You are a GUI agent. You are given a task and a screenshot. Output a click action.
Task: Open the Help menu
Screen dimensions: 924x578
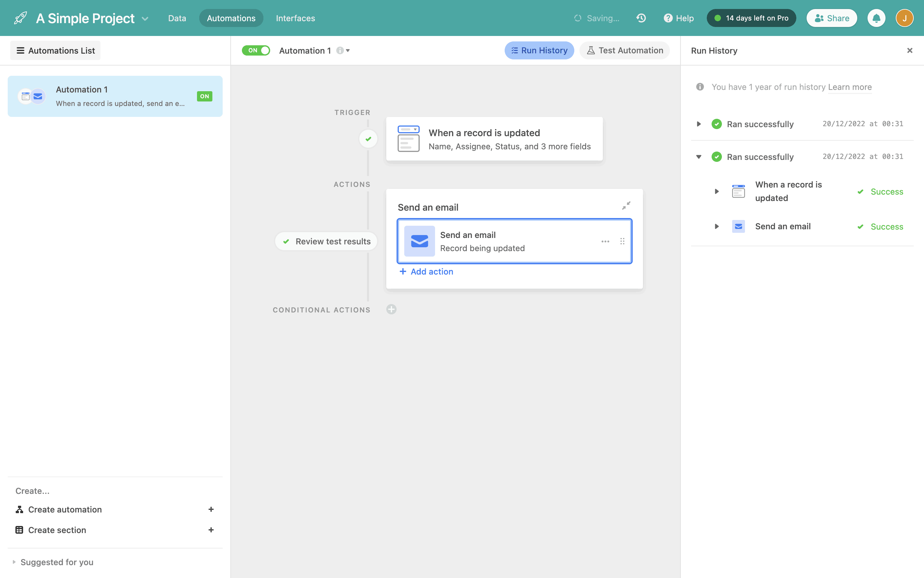click(x=679, y=18)
